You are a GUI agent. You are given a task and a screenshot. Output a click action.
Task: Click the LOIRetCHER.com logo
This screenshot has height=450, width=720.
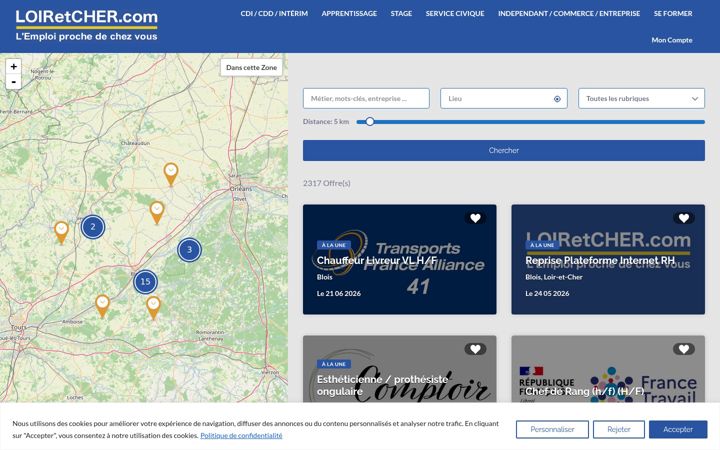coord(86,25)
